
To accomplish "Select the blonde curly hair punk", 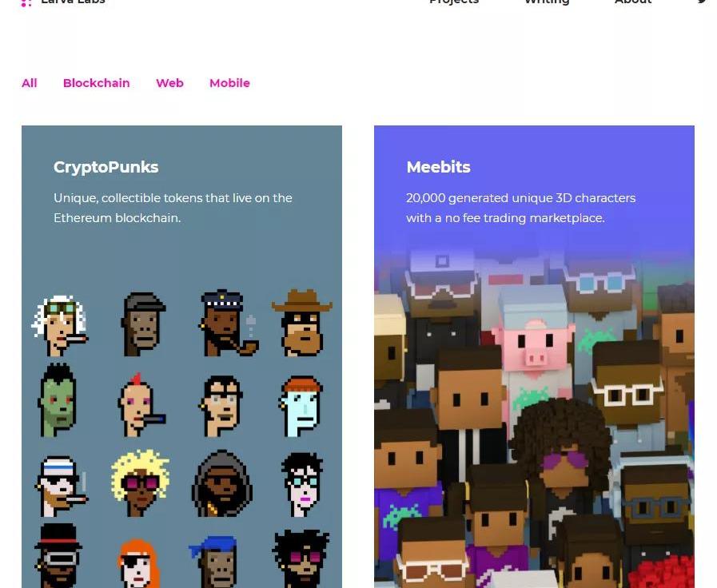I will [141, 483].
